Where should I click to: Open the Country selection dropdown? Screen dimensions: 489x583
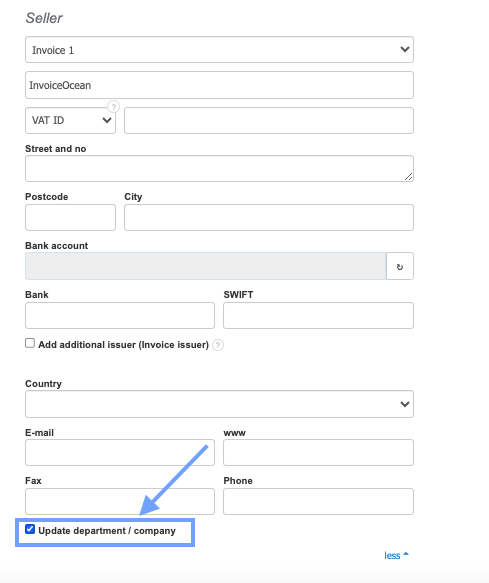click(219, 404)
